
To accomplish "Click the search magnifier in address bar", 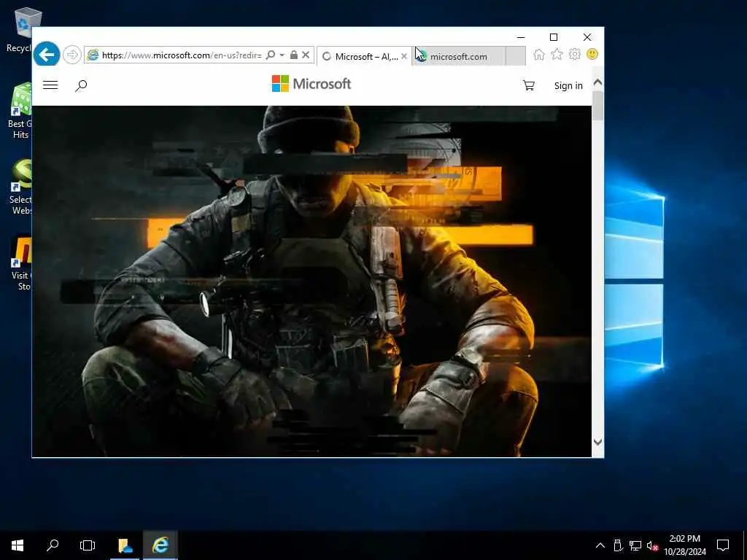I will coord(271,55).
